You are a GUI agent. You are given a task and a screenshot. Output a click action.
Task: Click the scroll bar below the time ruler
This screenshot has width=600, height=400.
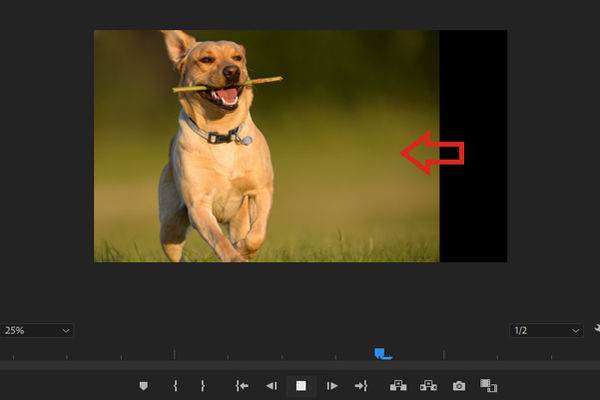pos(300,365)
